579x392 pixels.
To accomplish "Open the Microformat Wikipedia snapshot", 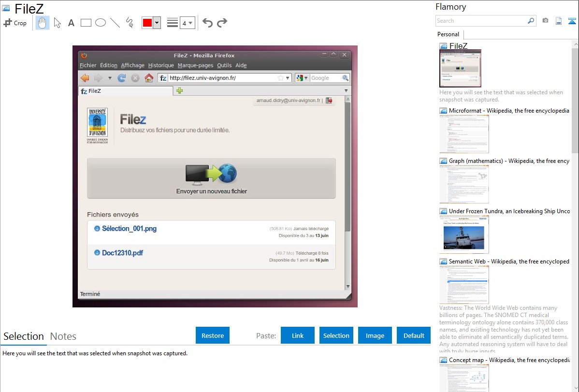I will pos(464,134).
